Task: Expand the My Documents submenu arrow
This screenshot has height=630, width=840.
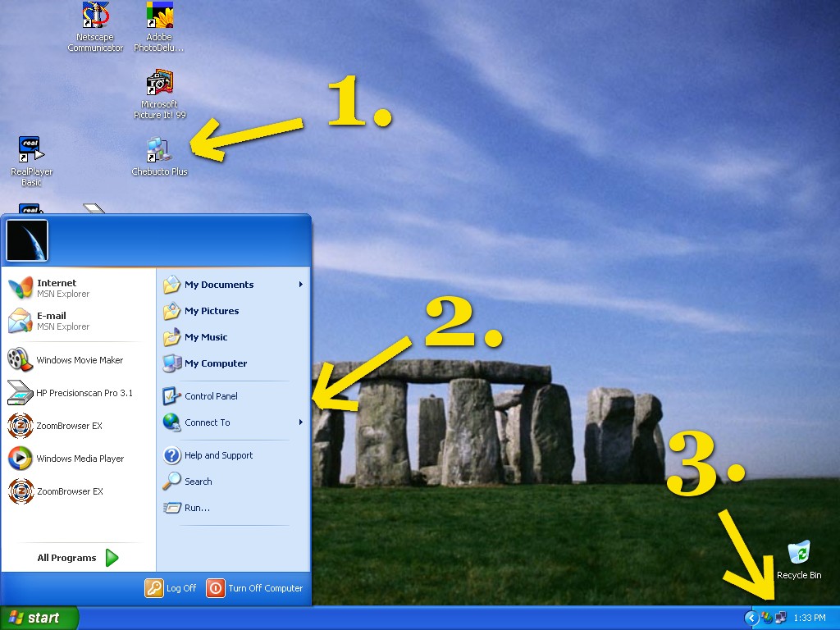Action: [x=301, y=285]
